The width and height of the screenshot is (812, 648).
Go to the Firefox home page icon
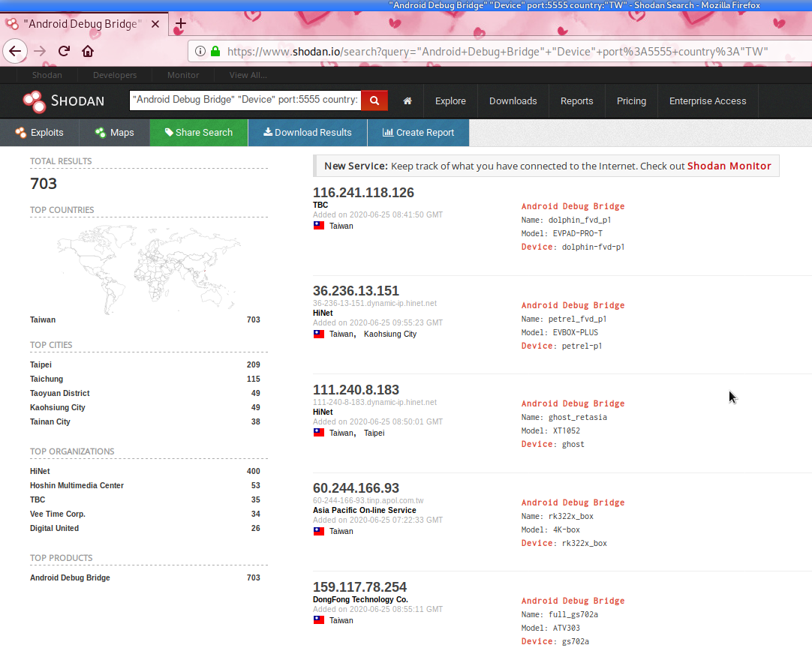88,51
